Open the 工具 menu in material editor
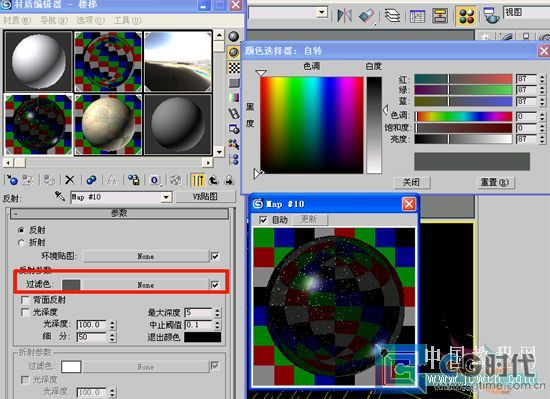The width and height of the screenshot is (550, 399). [127, 20]
